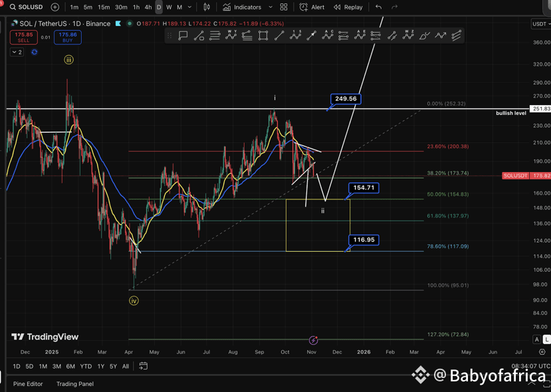Select the W weekly timeframe
The image size is (551, 392).
tap(169, 7)
